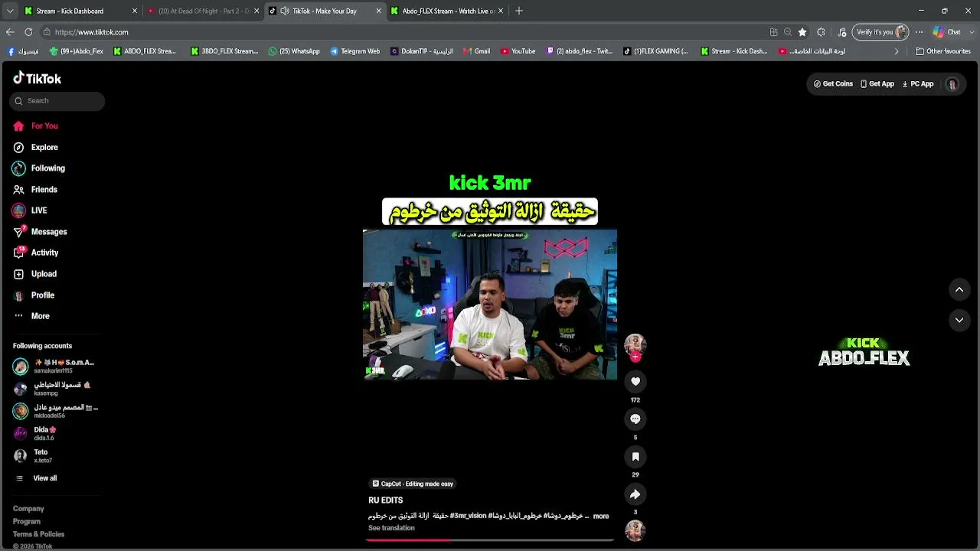
Task: Go to the previous video
Action: [959, 289]
